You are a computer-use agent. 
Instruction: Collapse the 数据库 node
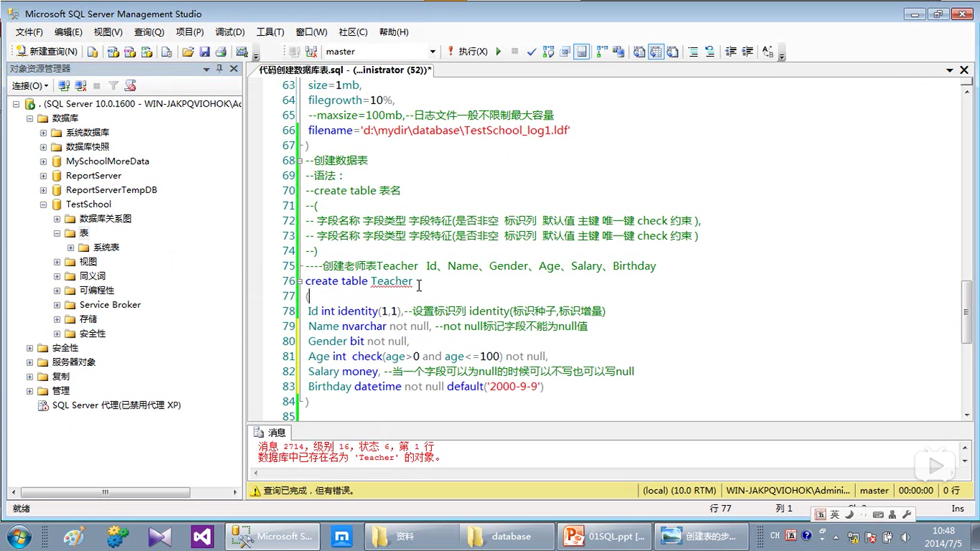tap(30, 118)
